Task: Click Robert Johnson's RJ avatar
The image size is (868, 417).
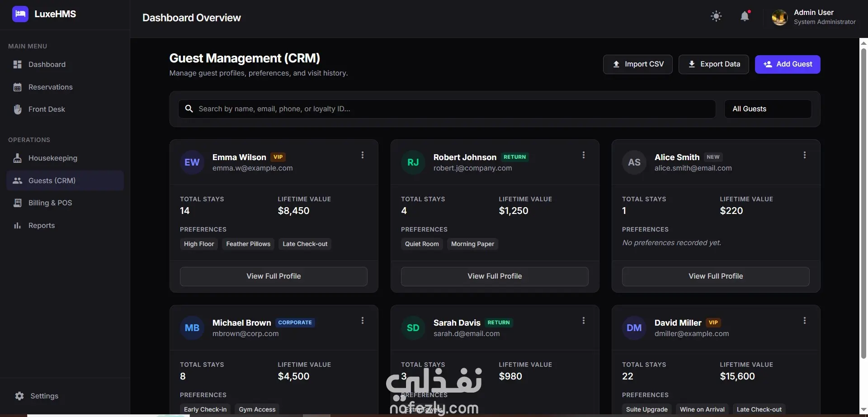Action: coord(413,162)
